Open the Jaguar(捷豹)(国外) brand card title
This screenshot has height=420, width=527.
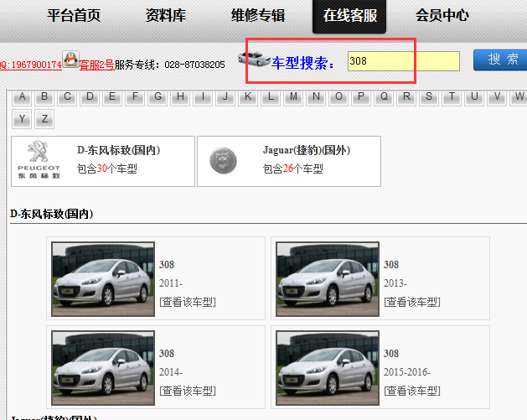[x=307, y=150]
